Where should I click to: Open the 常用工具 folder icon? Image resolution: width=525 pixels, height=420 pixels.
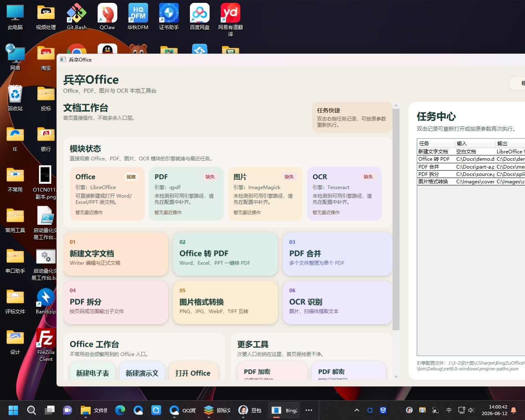15,219
